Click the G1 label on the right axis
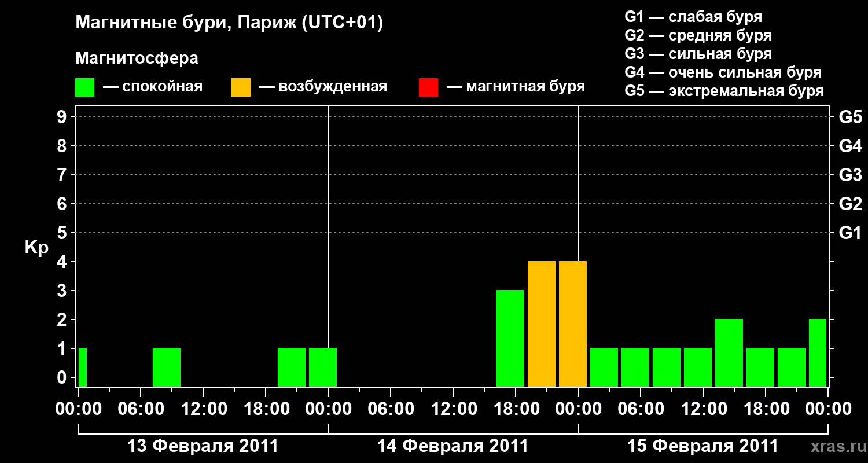 click(850, 233)
